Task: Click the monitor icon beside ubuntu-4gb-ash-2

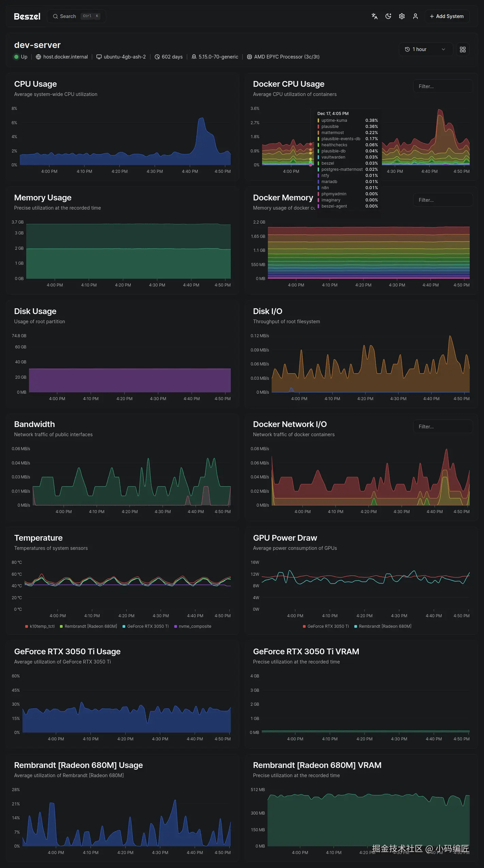Action: coord(99,57)
